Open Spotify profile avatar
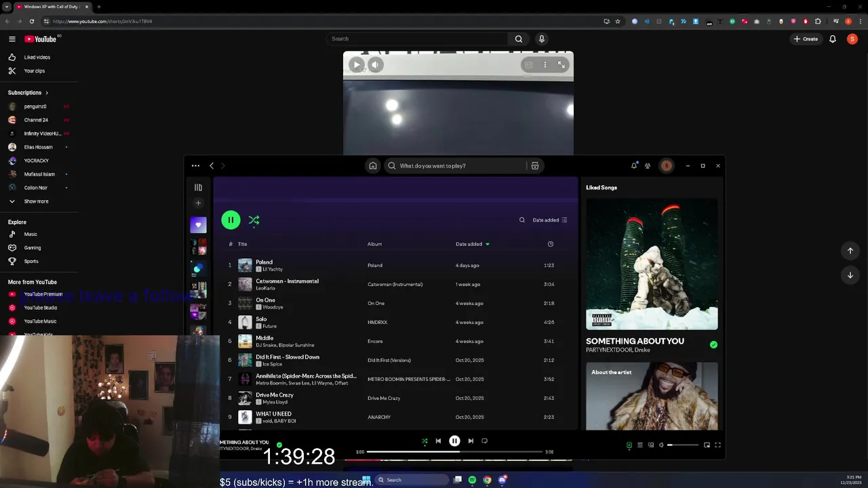Viewport: 868px width, 488px height. click(x=666, y=165)
